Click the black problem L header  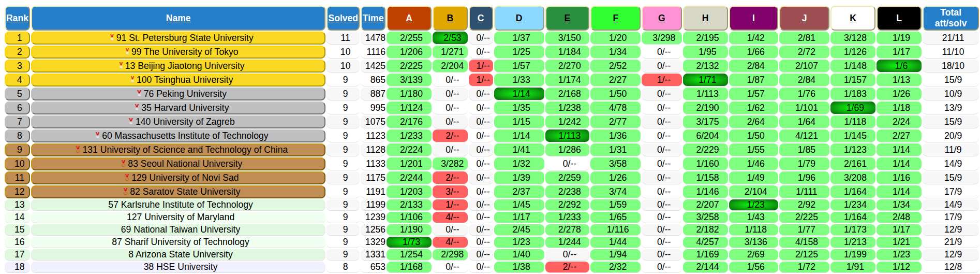coord(899,18)
